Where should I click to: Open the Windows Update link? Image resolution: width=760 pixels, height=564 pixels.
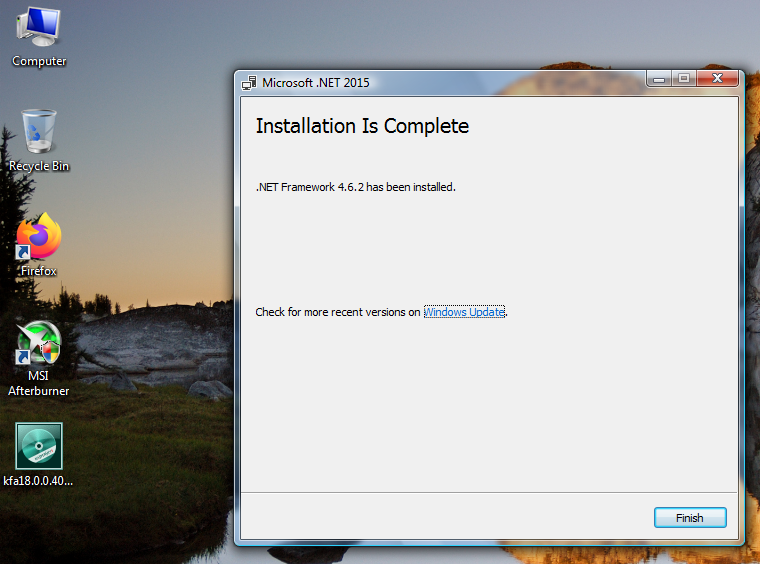click(x=464, y=312)
